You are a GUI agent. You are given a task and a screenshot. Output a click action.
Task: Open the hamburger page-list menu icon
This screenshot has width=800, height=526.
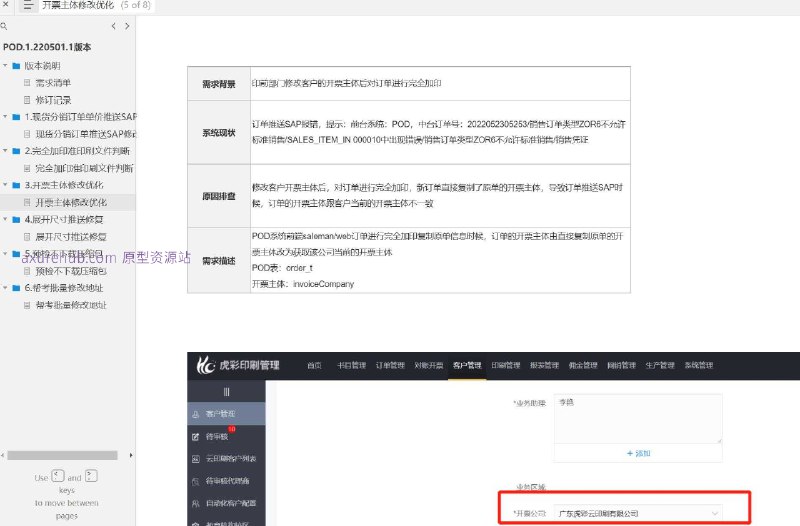[28, 5]
